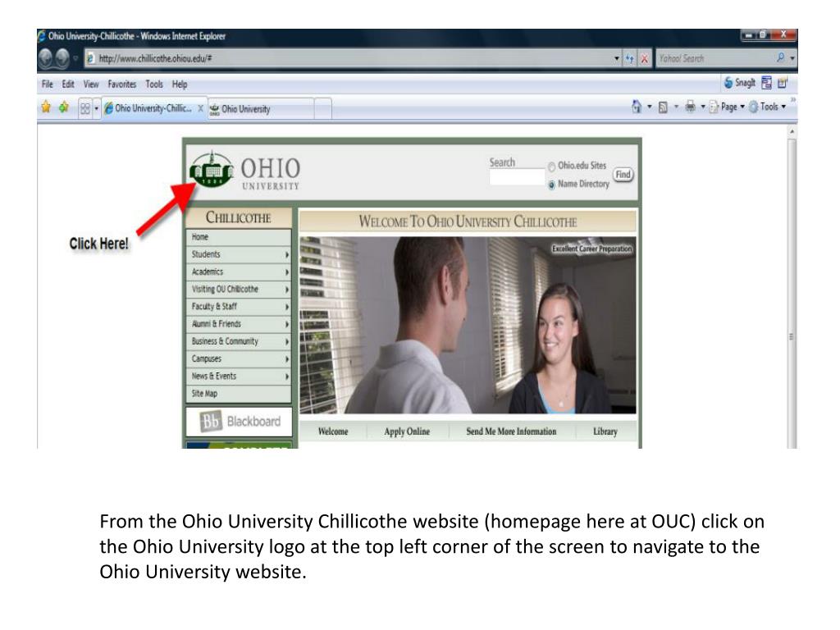Open Campuses sidebar item
The width and height of the screenshot is (840, 630).
239,359
